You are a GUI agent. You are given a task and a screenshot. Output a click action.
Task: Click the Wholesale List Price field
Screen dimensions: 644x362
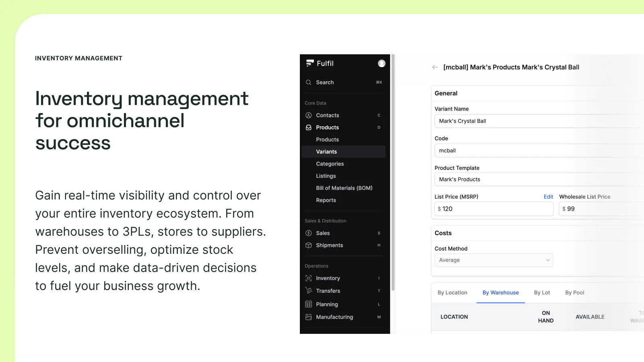click(x=601, y=209)
